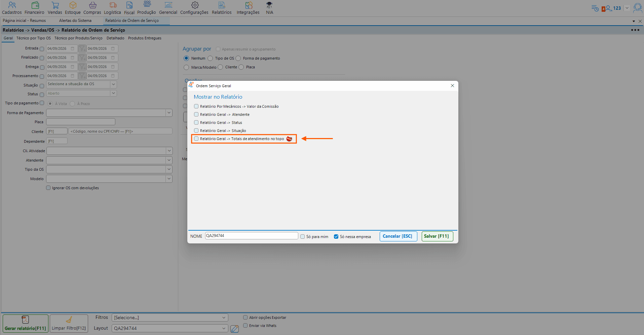Open the NIA assistant icon
The height and width of the screenshot is (335, 644).
click(x=269, y=5)
